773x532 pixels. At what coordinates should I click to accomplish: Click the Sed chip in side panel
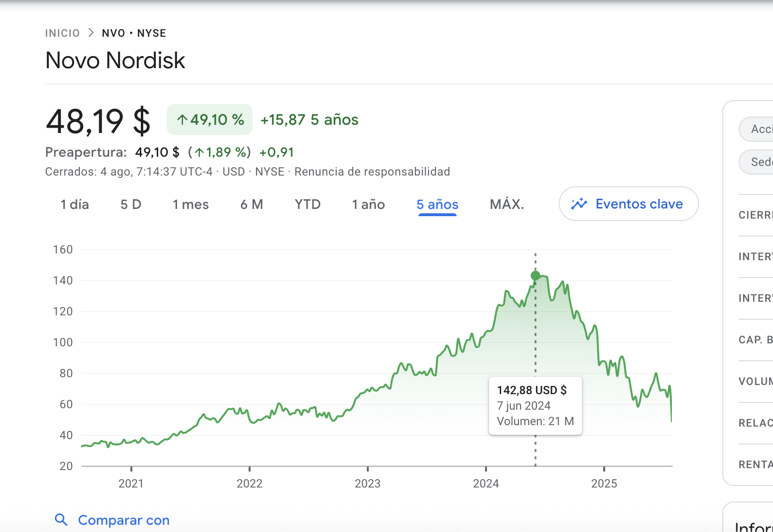[x=756, y=162]
